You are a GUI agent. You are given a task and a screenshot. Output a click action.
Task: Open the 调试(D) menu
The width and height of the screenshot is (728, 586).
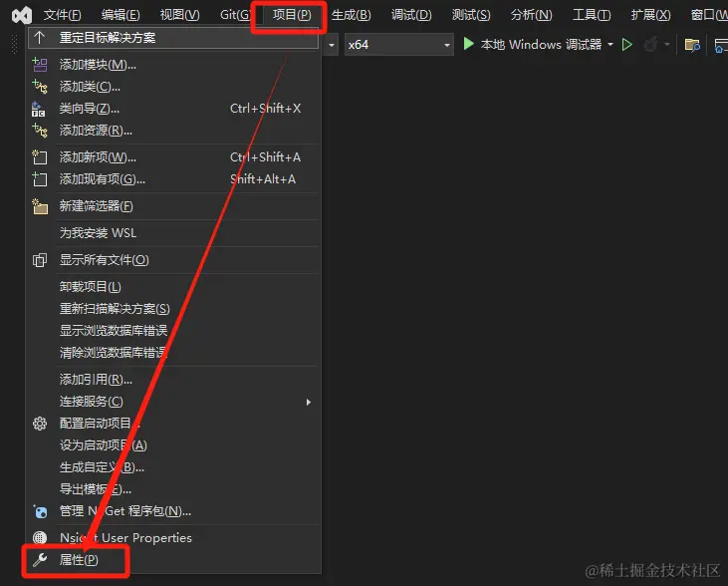411,15
